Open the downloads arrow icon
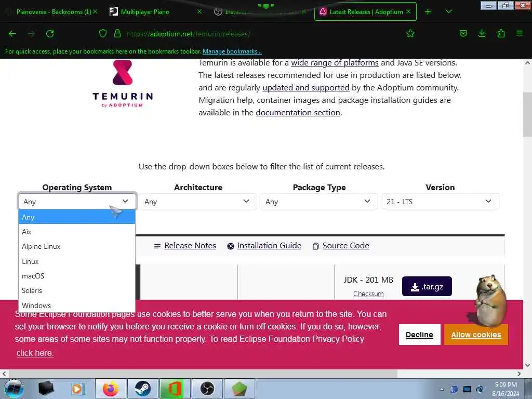 [482, 33]
